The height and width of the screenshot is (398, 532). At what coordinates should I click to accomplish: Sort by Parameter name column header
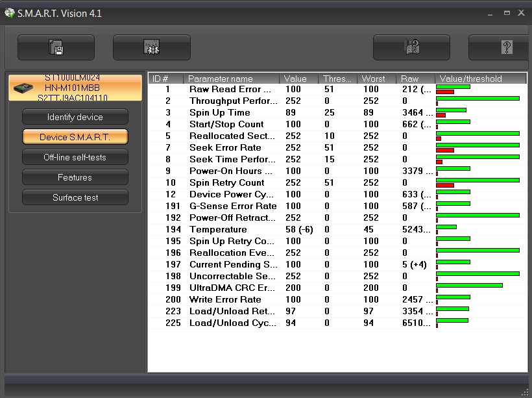click(x=232, y=79)
